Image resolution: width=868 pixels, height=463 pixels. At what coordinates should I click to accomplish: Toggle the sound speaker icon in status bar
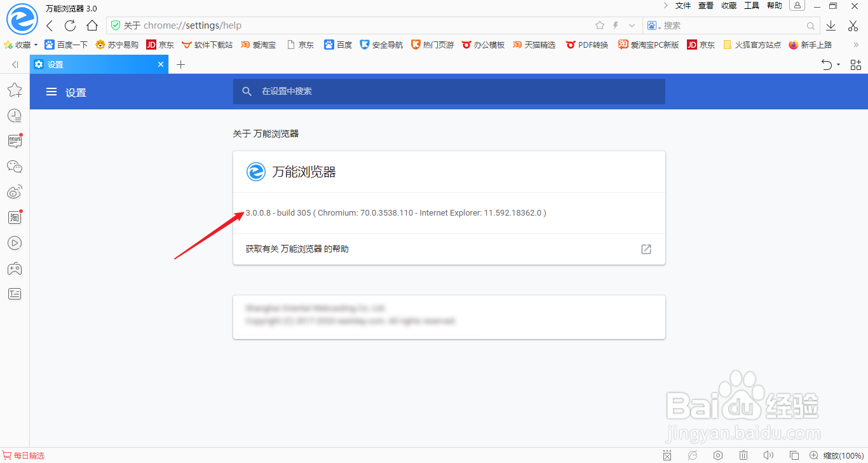pos(769,455)
